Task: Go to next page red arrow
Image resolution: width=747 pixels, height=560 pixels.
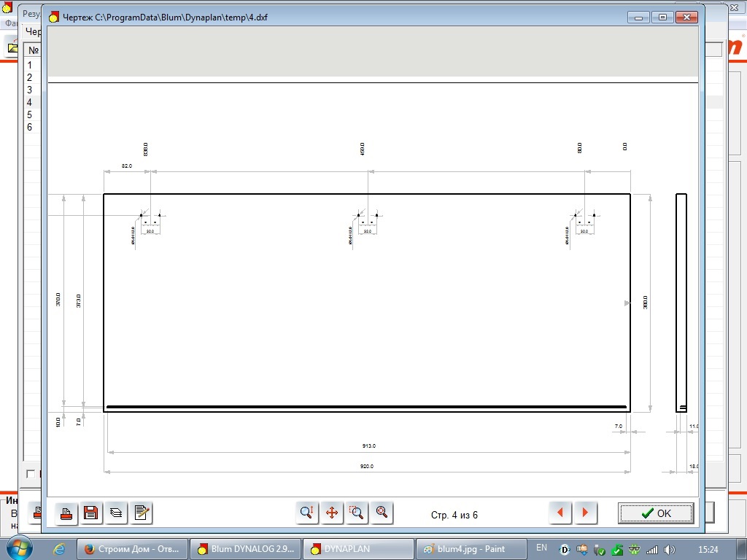Action: pyautogui.click(x=586, y=513)
